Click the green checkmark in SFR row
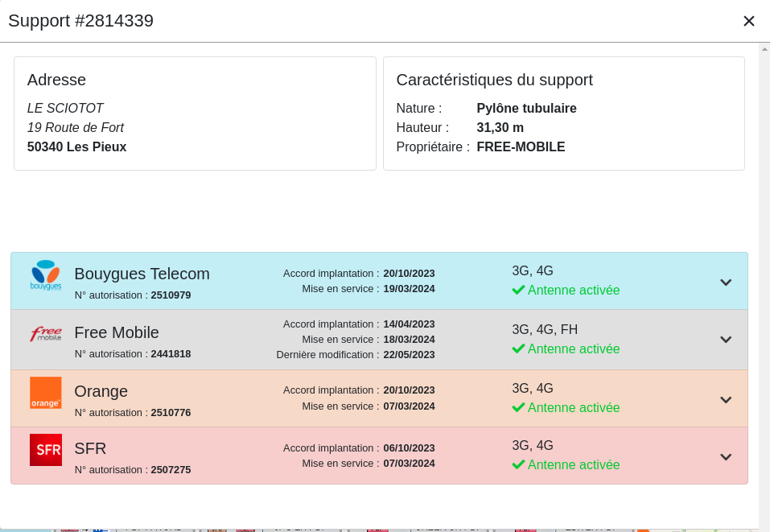770x532 pixels. pos(518,464)
